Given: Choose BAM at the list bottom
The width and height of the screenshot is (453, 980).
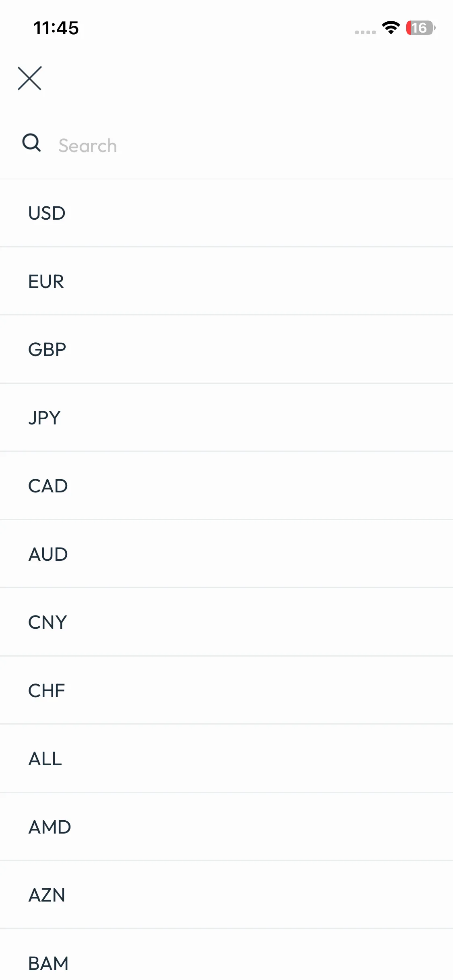Looking at the screenshot, I should 48,963.
